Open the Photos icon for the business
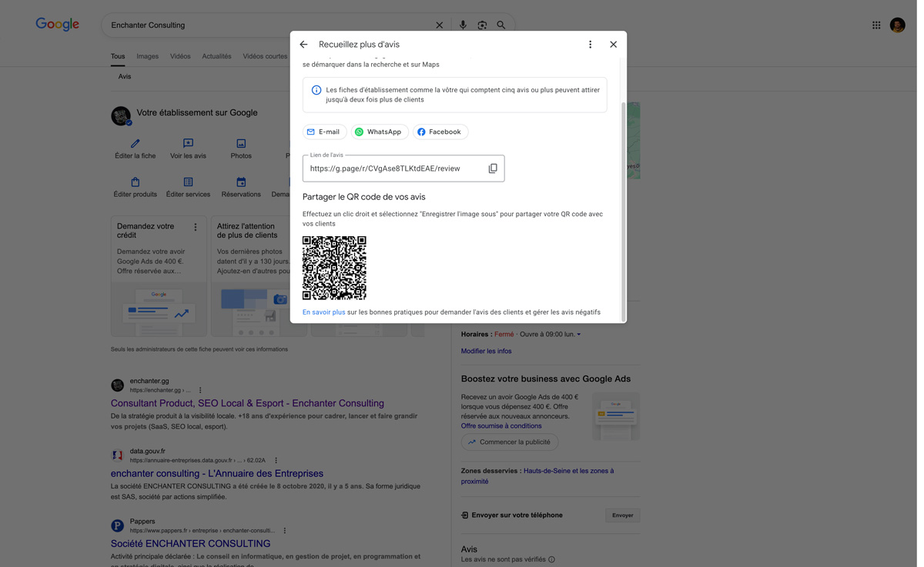The image size is (924, 567). [x=241, y=143]
